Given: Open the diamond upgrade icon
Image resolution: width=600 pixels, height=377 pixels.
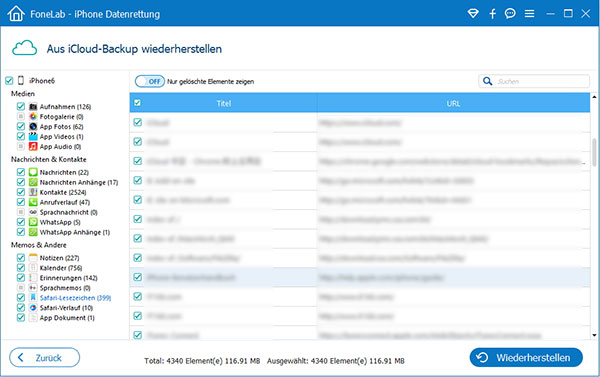Looking at the screenshot, I should pyautogui.click(x=473, y=14).
